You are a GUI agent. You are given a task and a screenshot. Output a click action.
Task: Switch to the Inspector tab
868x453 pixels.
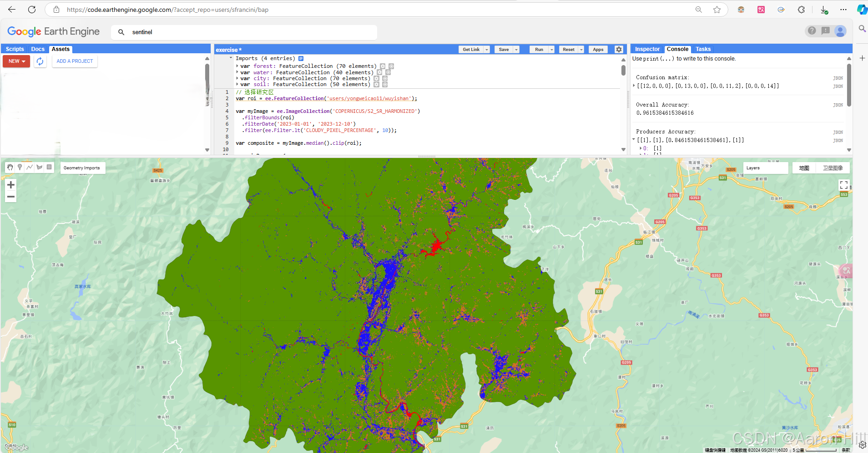647,49
